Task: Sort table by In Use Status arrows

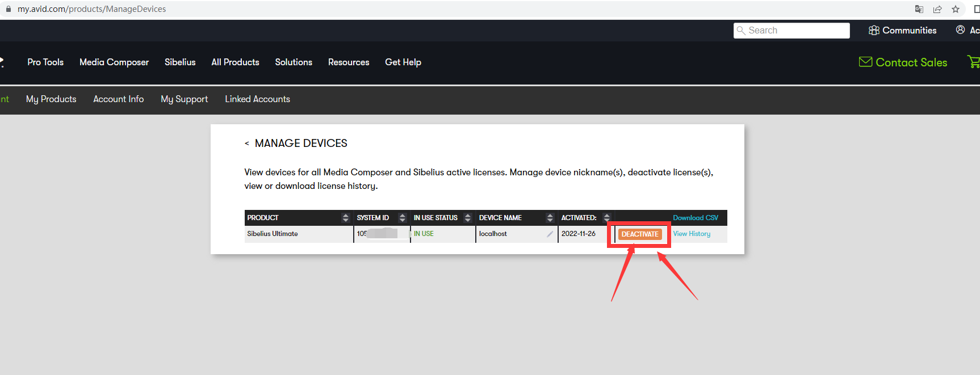Action: point(467,218)
